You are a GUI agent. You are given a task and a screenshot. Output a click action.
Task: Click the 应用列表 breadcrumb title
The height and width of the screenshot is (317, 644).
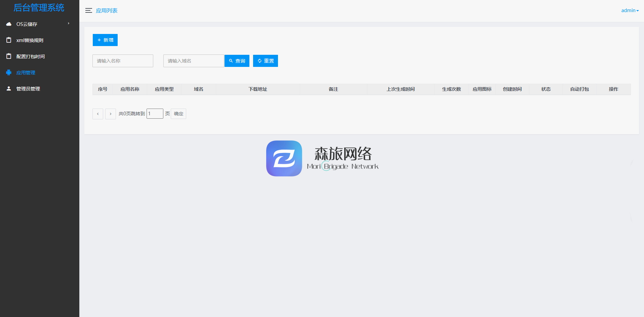(107, 11)
